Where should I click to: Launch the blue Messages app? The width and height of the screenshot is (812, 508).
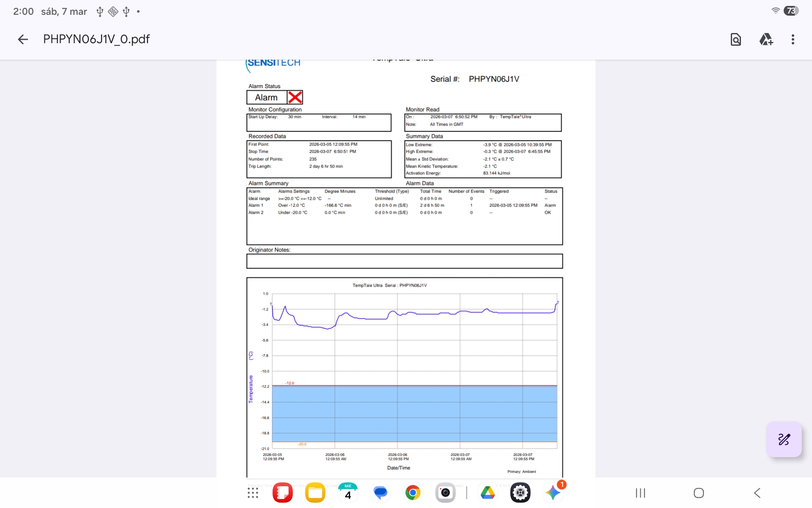(380, 493)
